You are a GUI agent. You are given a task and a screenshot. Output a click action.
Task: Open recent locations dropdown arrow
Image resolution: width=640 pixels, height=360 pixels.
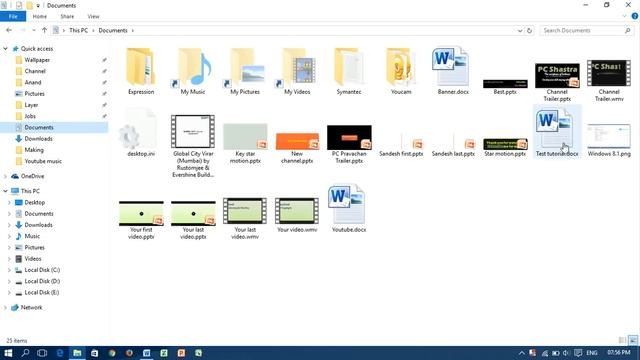pos(34,30)
